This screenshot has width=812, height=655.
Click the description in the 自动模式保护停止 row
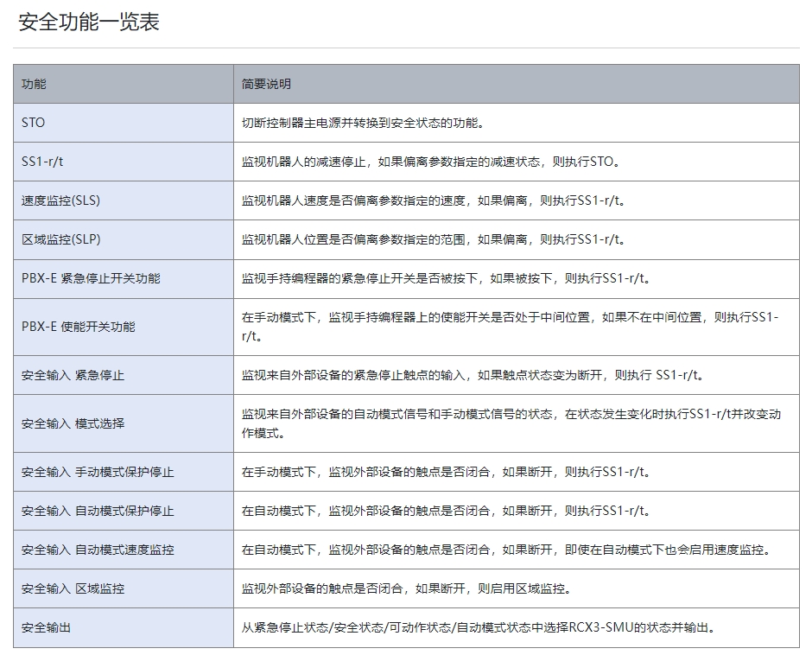(x=517, y=511)
